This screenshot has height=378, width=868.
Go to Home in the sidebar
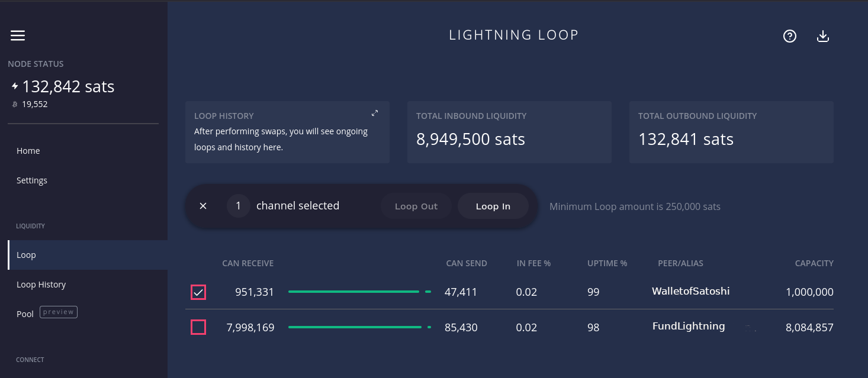coord(28,150)
